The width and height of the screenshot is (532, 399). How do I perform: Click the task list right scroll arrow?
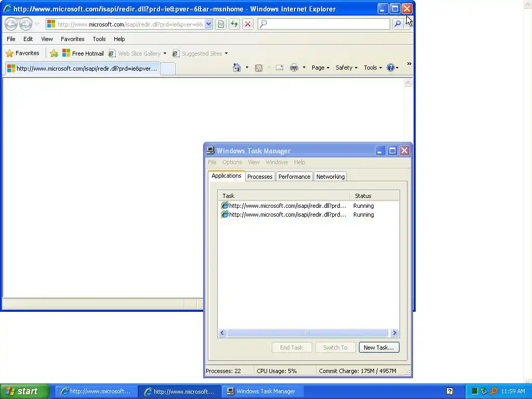[394, 333]
